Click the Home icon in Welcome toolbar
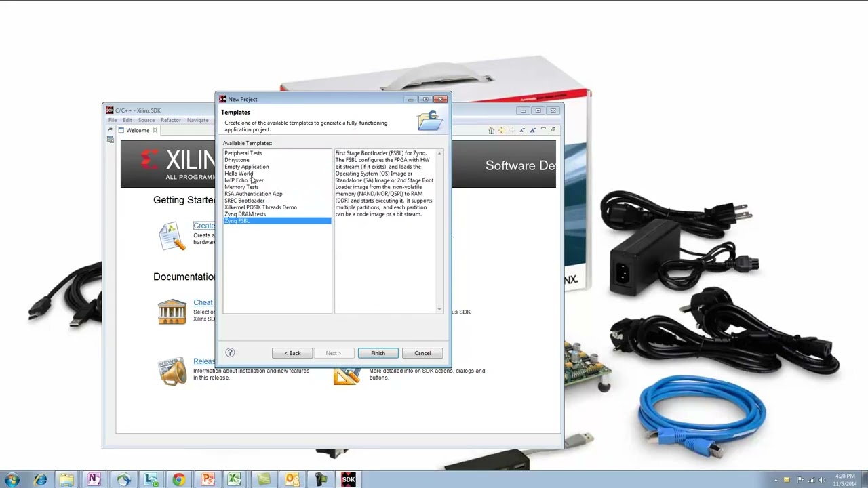Viewport: 868px width, 488px height. (x=492, y=130)
